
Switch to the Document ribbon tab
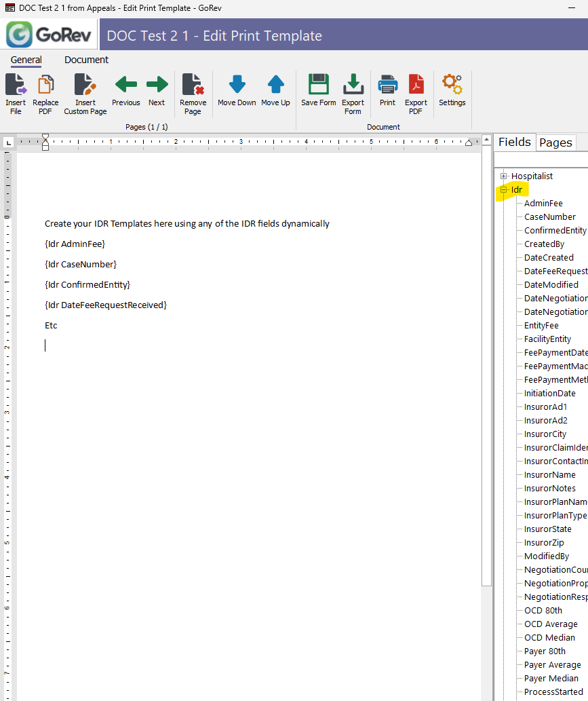coord(86,60)
